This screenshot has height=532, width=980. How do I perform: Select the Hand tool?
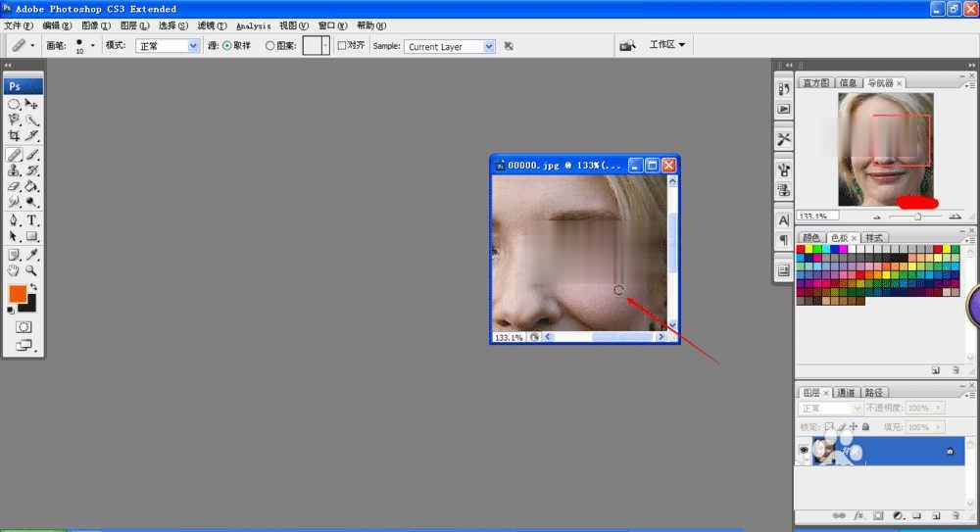14,270
